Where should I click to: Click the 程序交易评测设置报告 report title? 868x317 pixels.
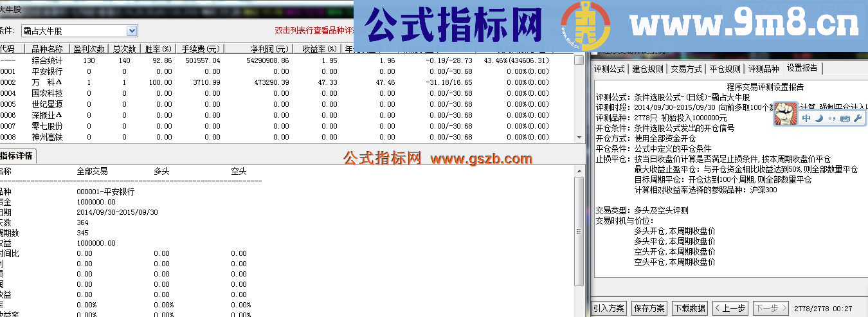(x=765, y=87)
